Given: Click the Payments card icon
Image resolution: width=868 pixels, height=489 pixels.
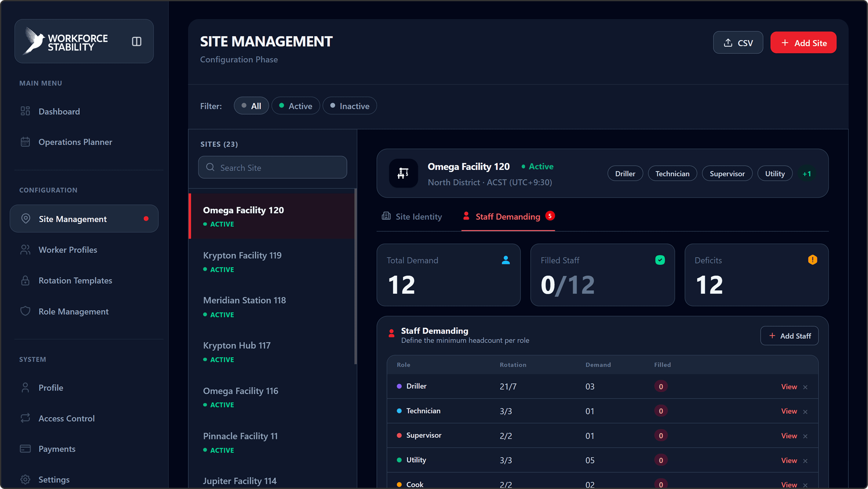Looking at the screenshot, I should point(25,449).
